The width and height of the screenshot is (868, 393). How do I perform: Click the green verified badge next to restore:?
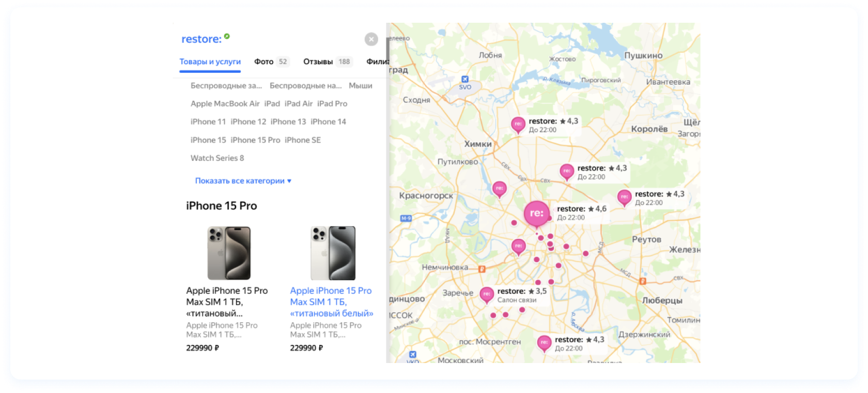(x=227, y=36)
